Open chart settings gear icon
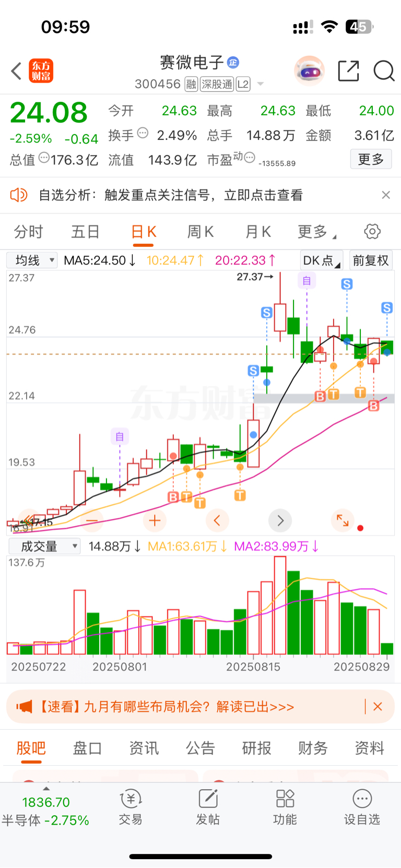This screenshot has width=401, height=868. 372,231
